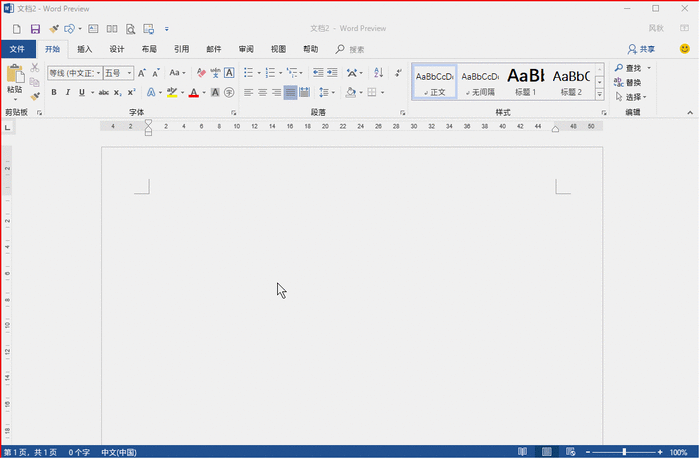700x459 pixels.
Task: Click the Save icon in quick access toolbar
Action: click(35, 29)
